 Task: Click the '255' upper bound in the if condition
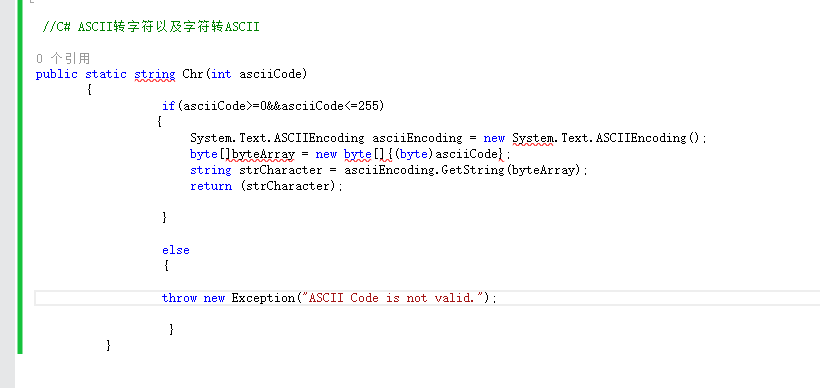[368, 106]
